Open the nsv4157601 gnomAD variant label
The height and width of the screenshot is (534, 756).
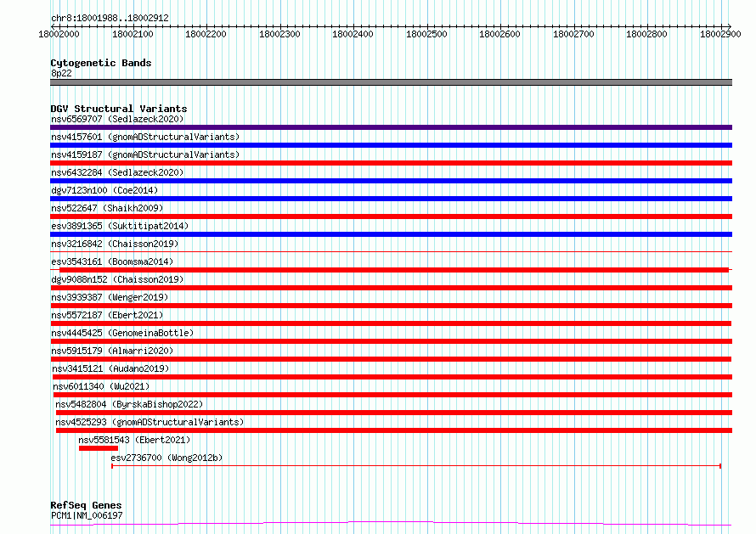click(145, 137)
